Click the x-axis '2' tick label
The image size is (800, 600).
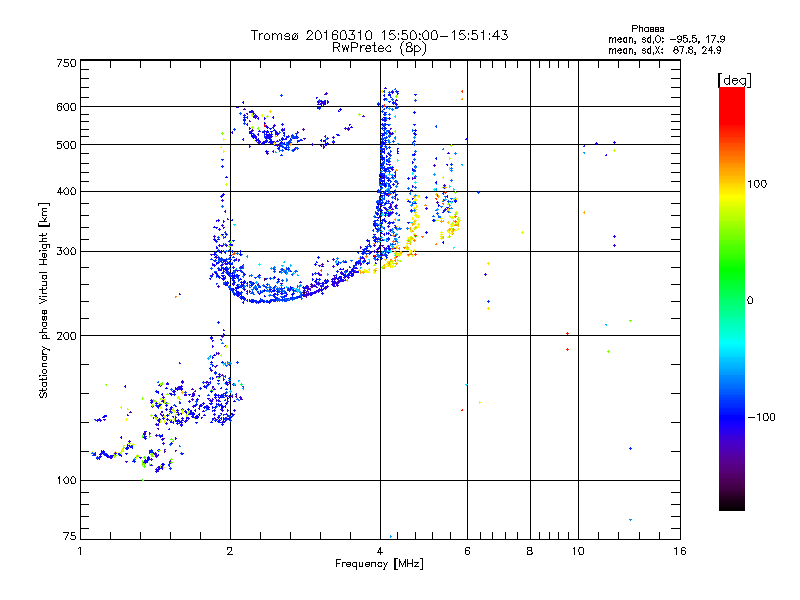coord(230,551)
